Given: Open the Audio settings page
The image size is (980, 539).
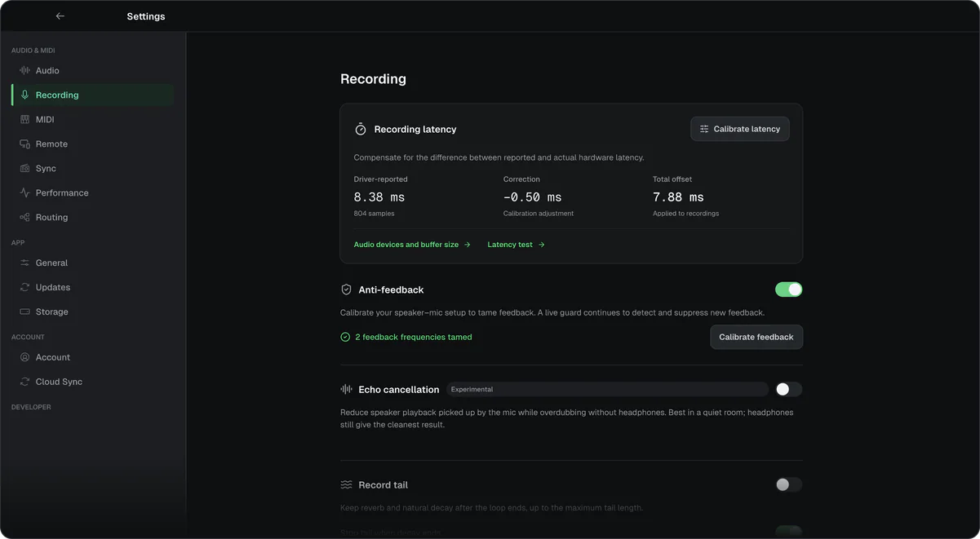Looking at the screenshot, I should pos(93,71).
